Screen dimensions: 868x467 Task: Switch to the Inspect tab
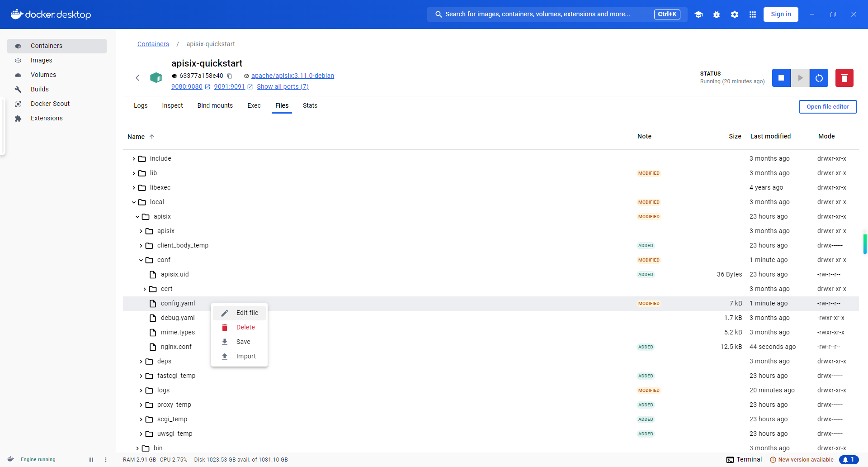click(172, 105)
